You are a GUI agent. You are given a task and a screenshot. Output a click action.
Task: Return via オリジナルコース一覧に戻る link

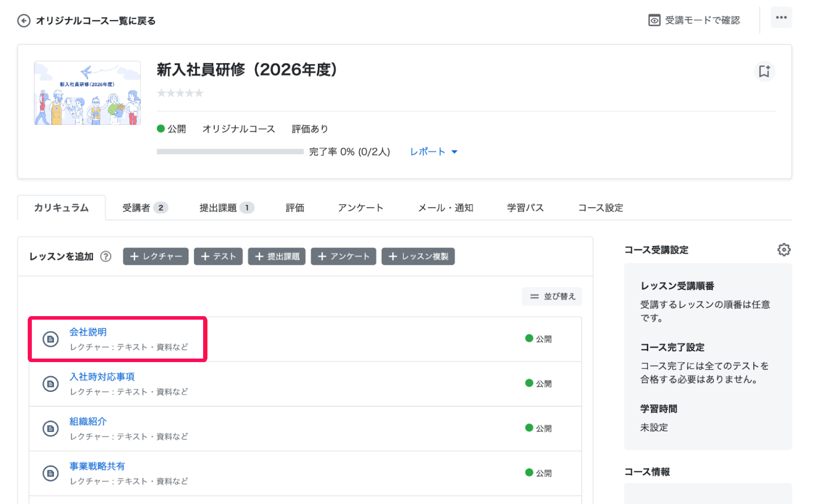pos(86,21)
